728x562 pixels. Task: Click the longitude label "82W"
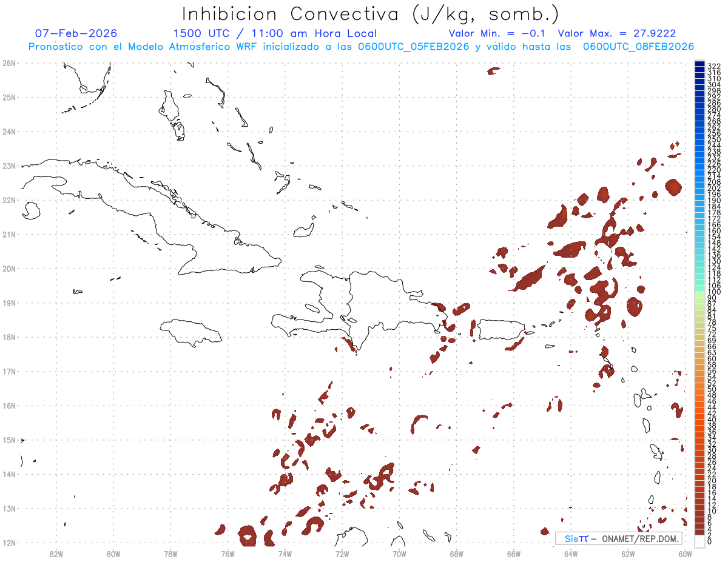pyautogui.click(x=56, y=554)
